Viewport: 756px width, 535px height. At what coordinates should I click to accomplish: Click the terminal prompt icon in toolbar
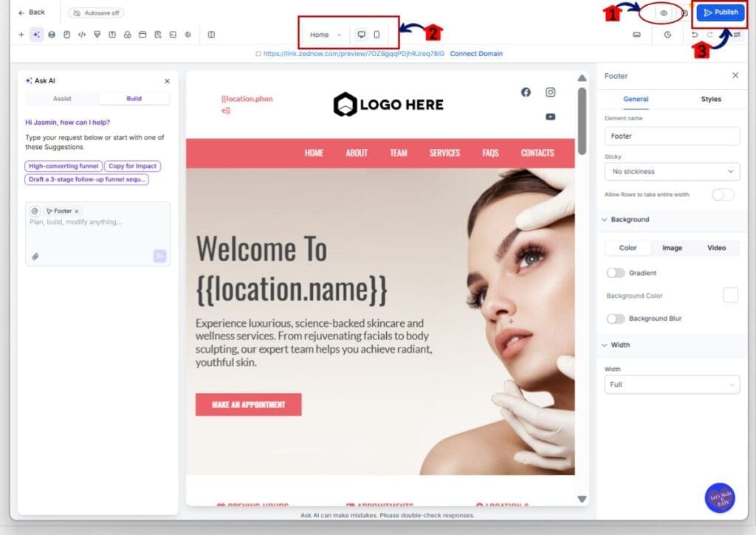point(173,35)
